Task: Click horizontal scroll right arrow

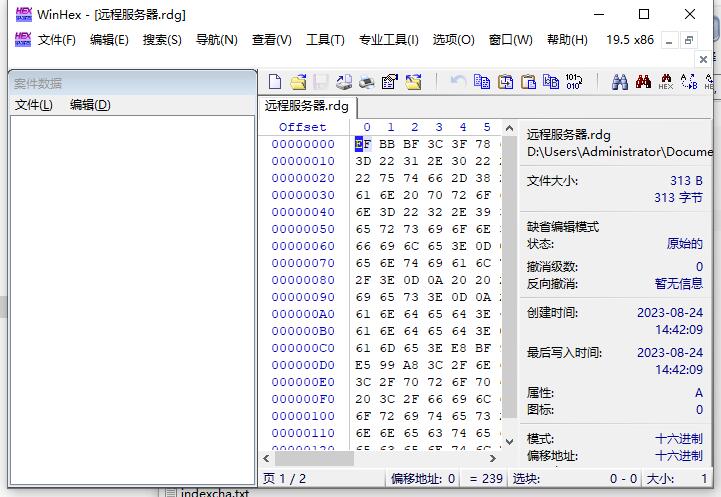Action: [x=493, y=458]
